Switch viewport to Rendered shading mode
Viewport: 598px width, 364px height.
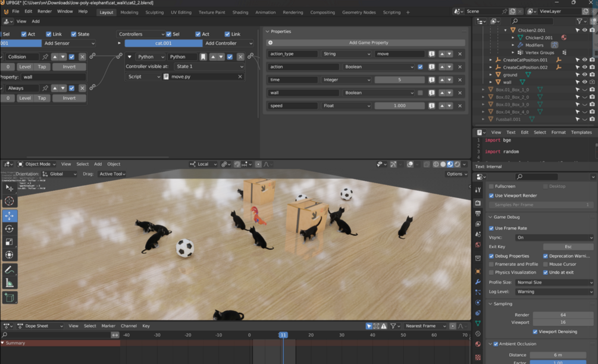(457, 164)
